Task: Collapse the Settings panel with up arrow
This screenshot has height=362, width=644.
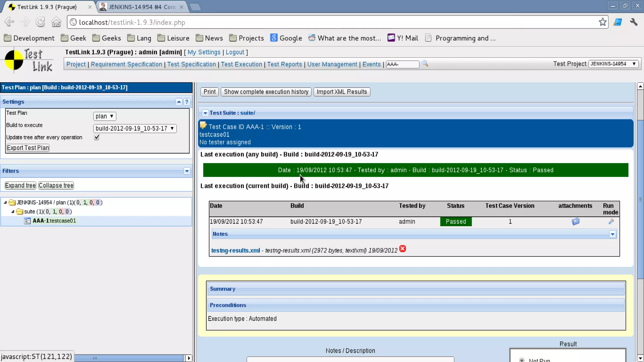Action: pyautogui.click(x=179, y=102)
